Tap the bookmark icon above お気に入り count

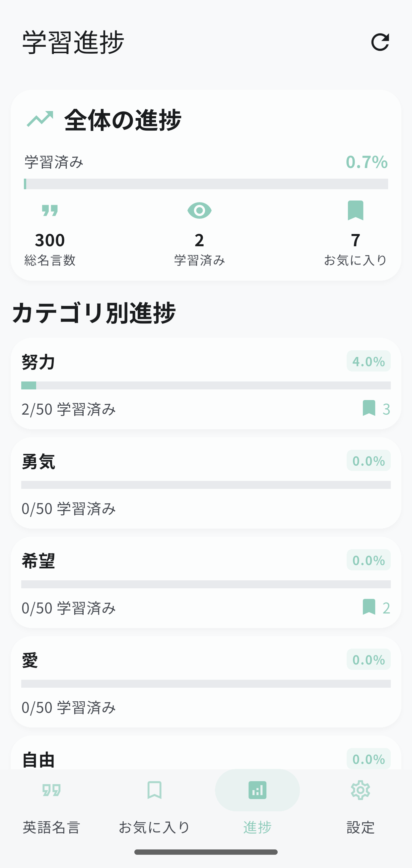click(355, 210)
